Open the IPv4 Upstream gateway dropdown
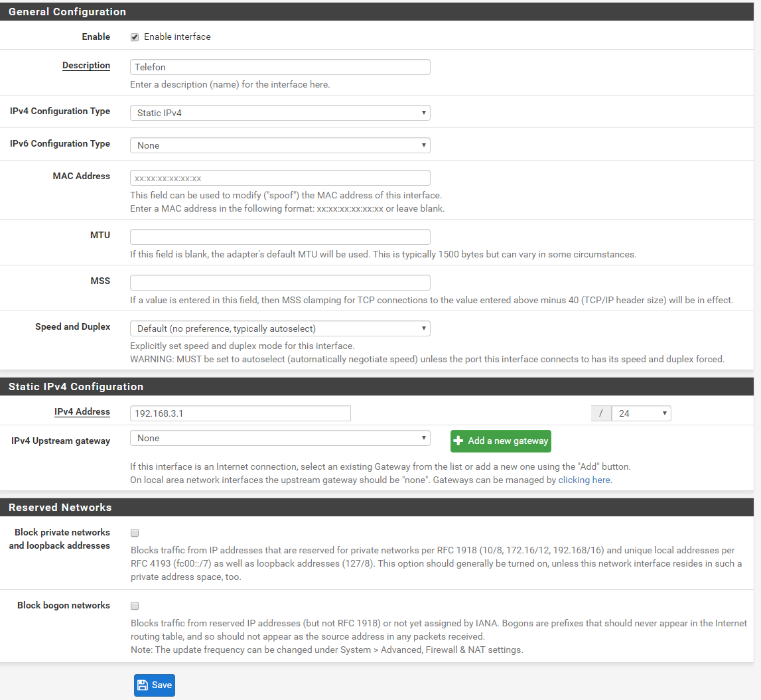 click(x=280, y=438)
